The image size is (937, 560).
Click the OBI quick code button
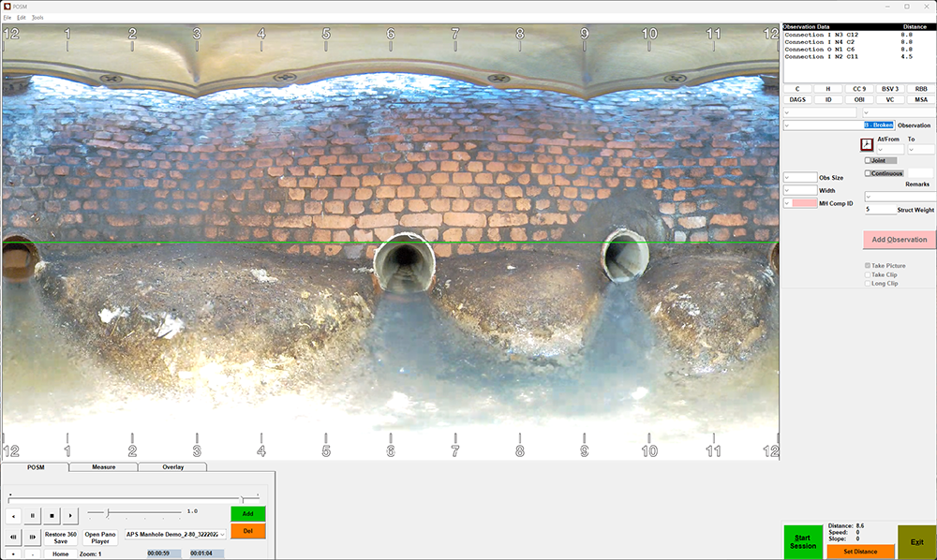859,99
